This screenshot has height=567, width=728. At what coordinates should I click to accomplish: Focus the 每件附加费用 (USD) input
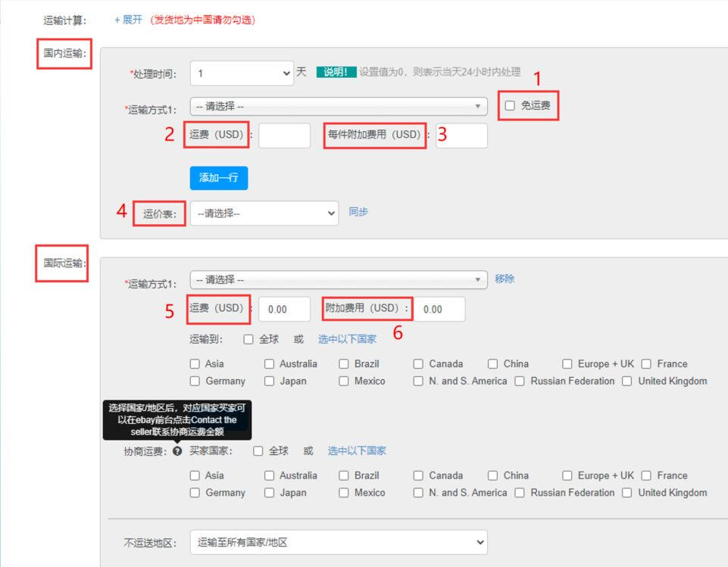click(x=461, y=136)
